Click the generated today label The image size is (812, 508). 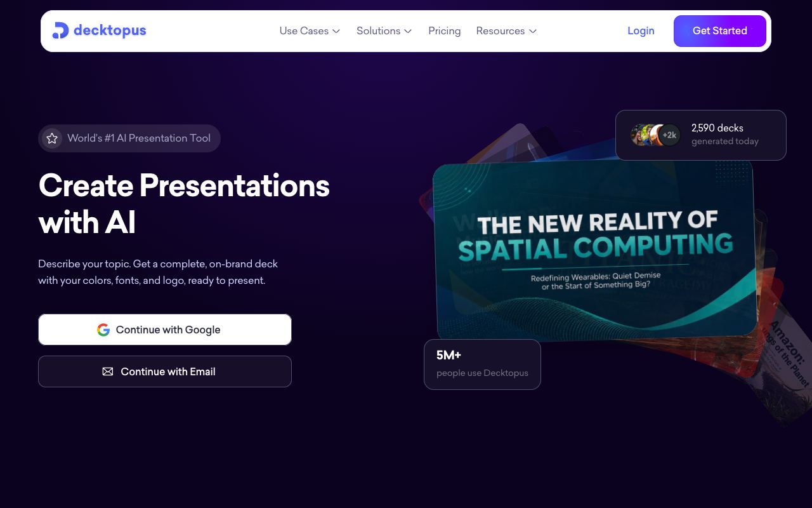[725, 142]
